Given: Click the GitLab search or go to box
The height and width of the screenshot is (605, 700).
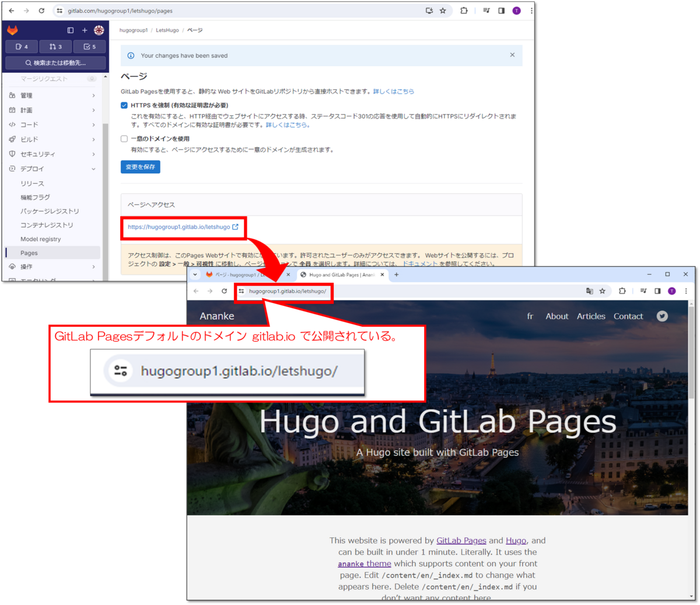Looking at the screenshot, I should coord(55,62).
